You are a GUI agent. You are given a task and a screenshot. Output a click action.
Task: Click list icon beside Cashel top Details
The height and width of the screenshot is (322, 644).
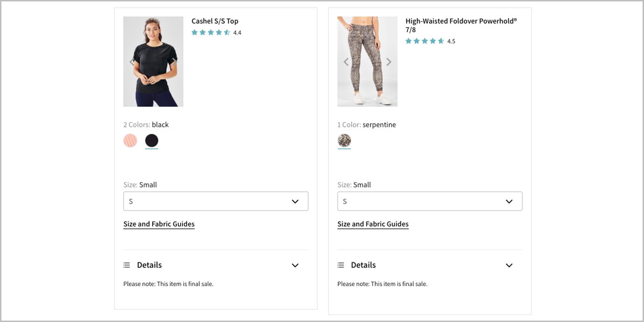[x=126, y=265]
